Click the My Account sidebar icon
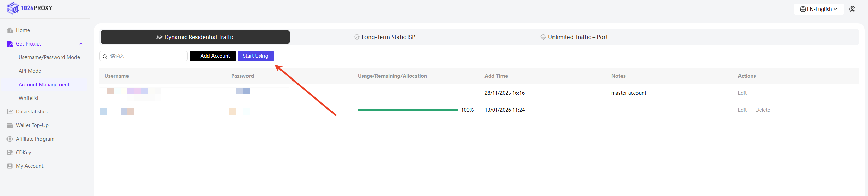 10,166
